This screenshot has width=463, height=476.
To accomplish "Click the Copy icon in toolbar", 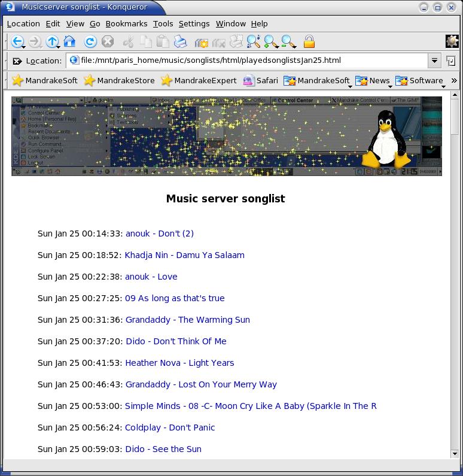I will (x=146, y=41).
